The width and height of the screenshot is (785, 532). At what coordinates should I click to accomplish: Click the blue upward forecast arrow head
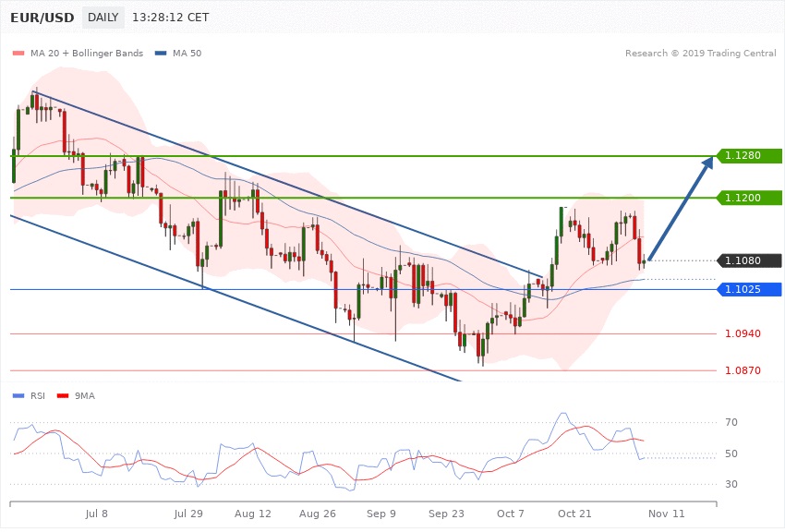pos(707,163)
